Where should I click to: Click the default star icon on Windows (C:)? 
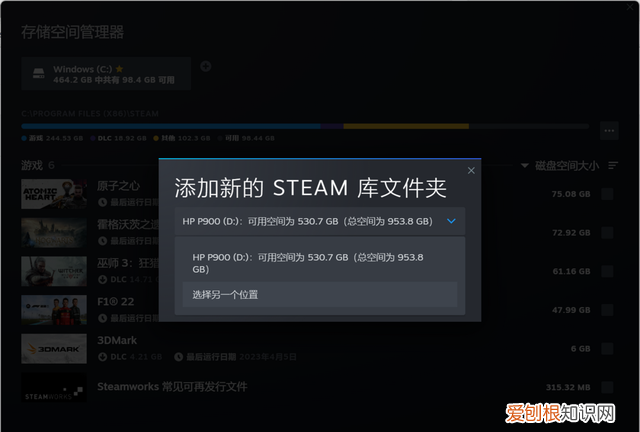tap(119, 69)
